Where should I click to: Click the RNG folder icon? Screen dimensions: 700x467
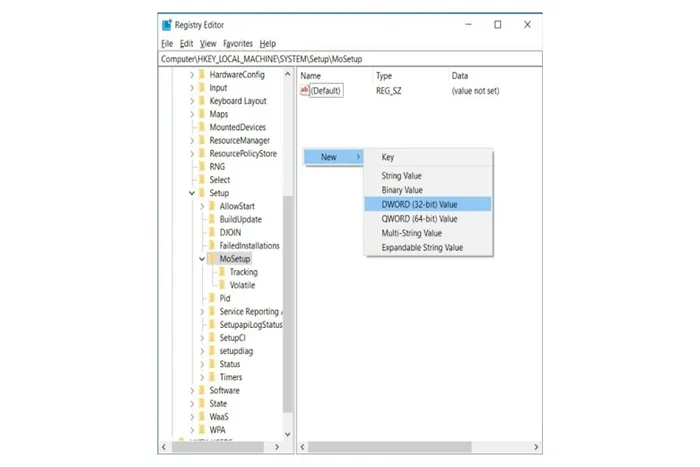click(202, 167)
